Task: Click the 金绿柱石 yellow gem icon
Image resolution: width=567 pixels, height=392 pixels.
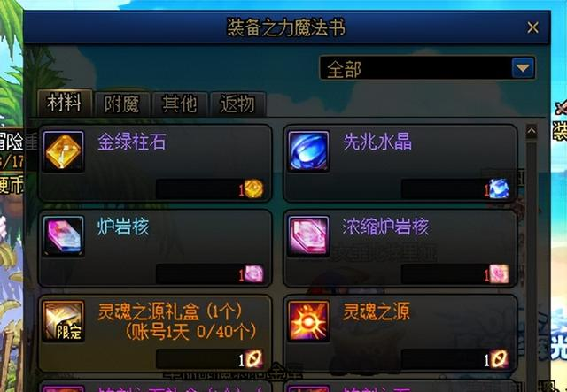Action: pyautogui.click(x=63, y=151)
